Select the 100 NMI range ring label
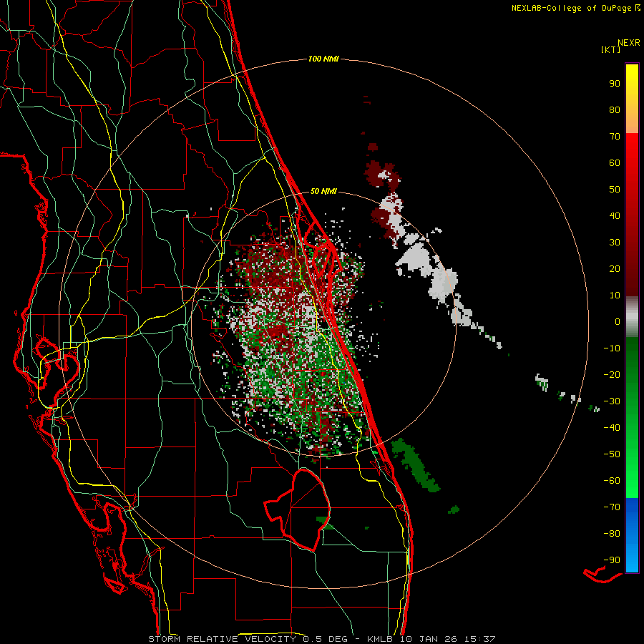The width and height of the screenshot is (644, 644). 323,59
